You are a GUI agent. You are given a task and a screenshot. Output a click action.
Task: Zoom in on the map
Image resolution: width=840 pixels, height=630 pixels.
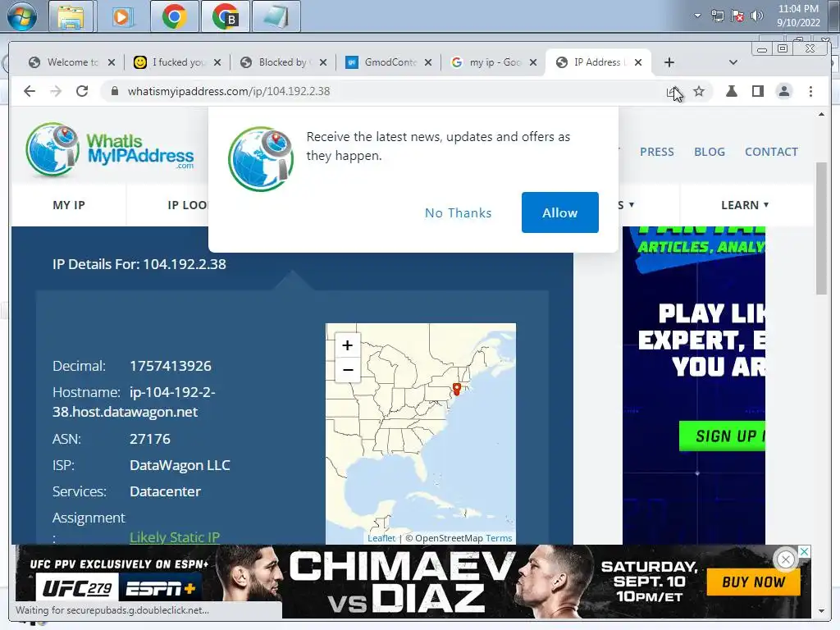(347, 345)
